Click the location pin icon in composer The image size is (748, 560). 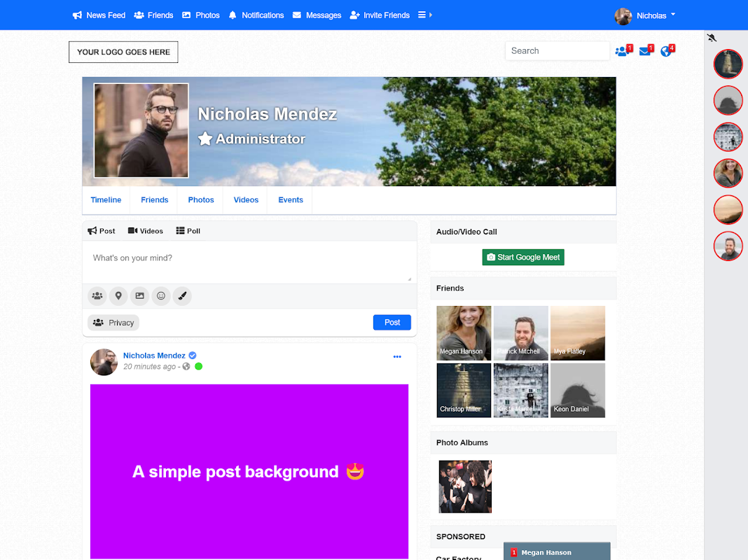(x=118, y=296)
